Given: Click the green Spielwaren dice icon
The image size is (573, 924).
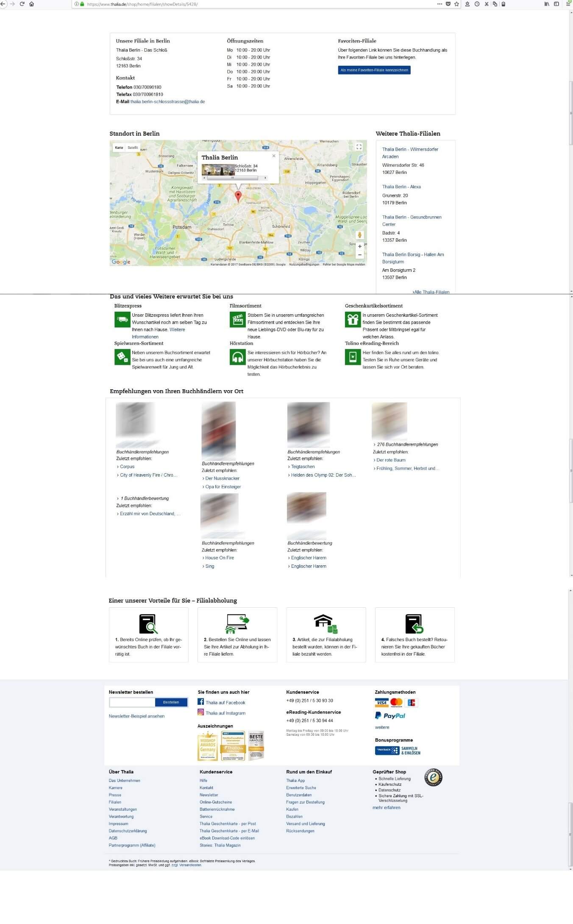Looking at the screenshot, I should 122,357.
